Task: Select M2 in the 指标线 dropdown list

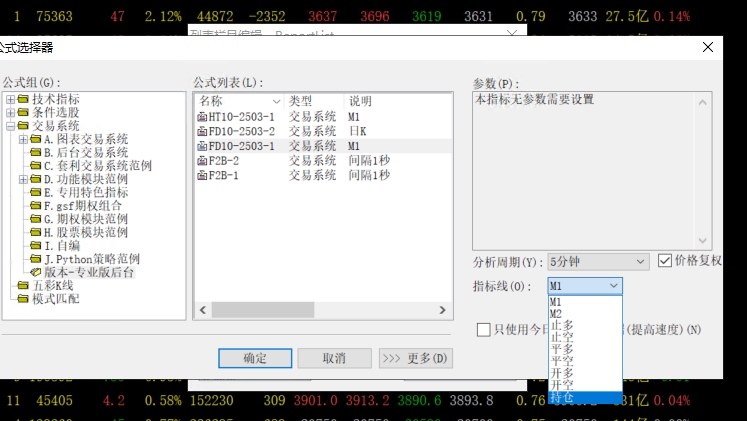Action: [585, 314]
